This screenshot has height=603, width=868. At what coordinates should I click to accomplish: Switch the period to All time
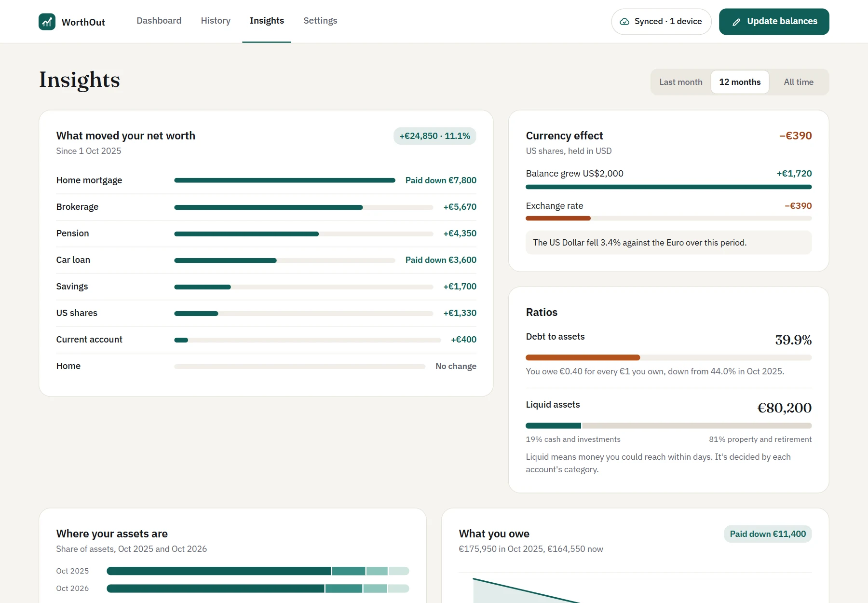point(799,82)
